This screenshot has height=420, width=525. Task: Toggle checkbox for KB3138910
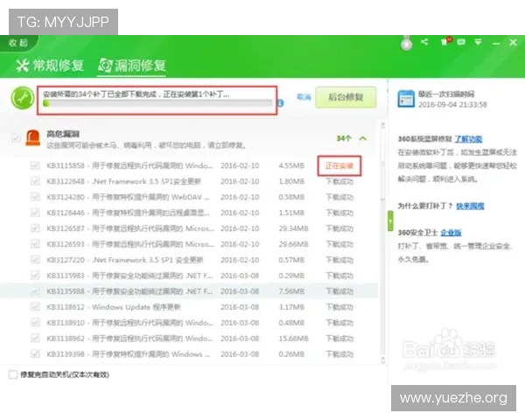[35, 323]
